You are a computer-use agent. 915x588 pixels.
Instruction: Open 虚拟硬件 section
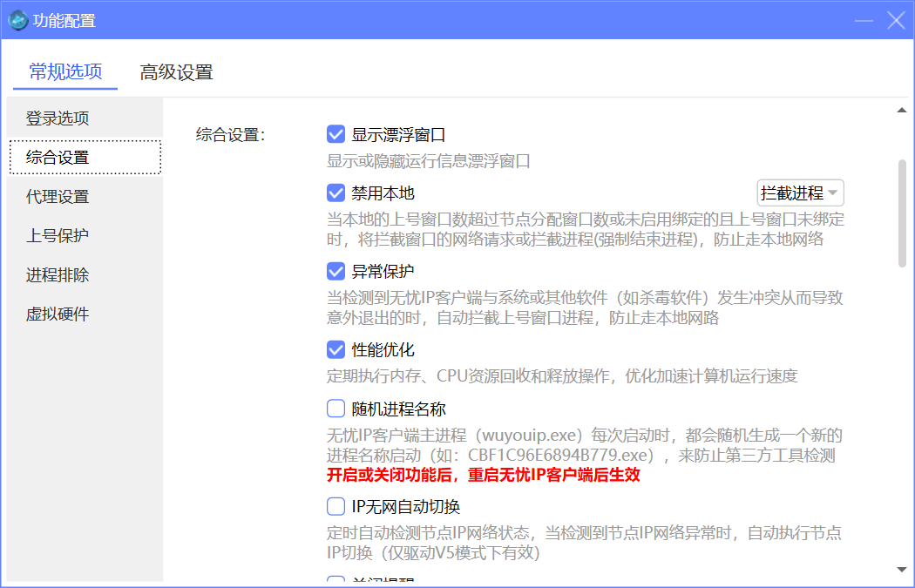coord(58,314)
